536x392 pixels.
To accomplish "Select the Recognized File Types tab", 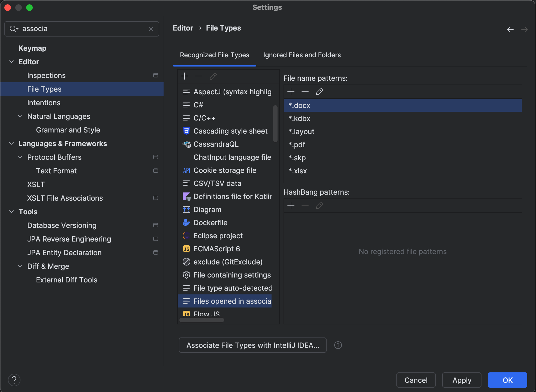I will click(x=214, y=55).
